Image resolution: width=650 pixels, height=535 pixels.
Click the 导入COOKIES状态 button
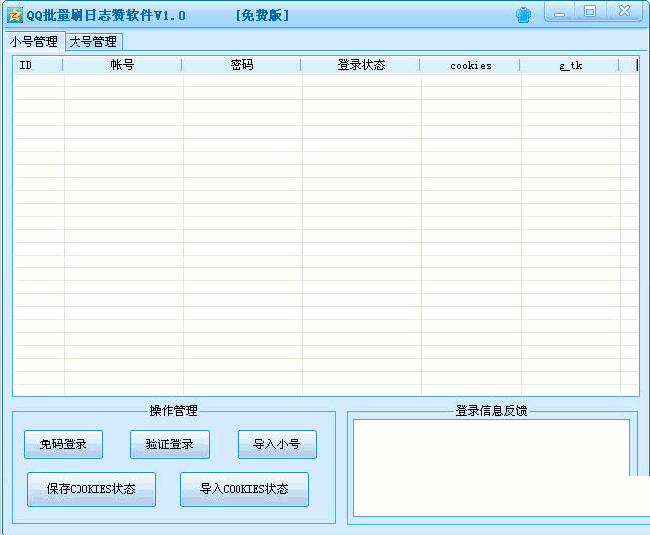244,489
